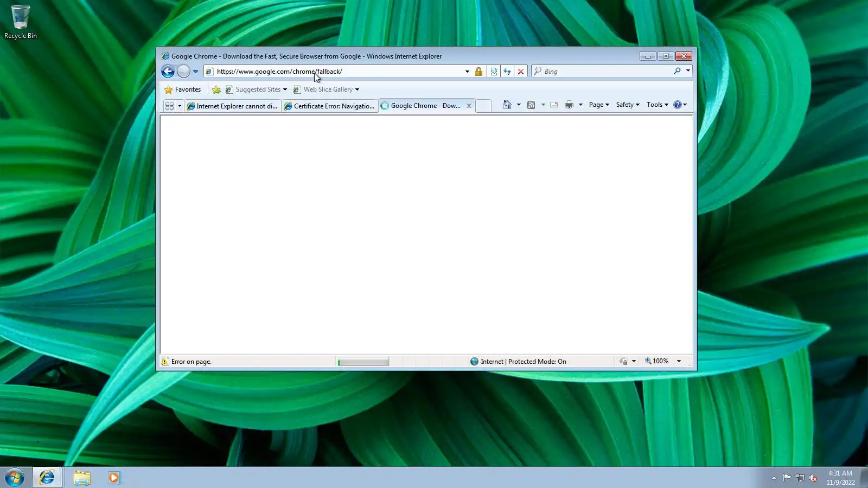The width and height of the screenshot is (868, 488).
Task: Expand the zoom level dropdown arrow
Action: tap(679, 361)
